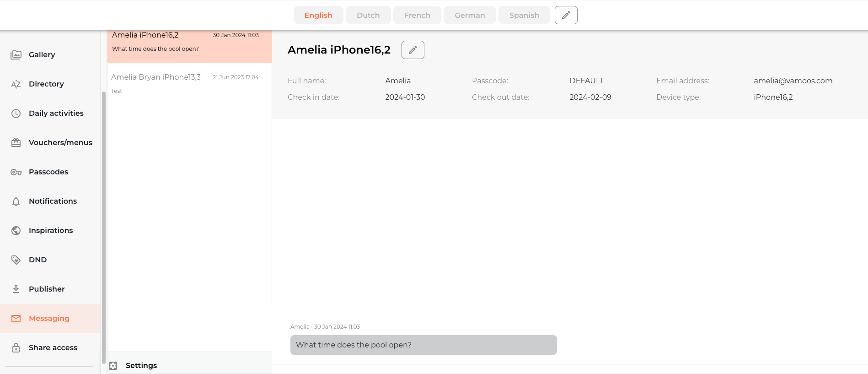
Task: Select the Passcodes key icon
Action: tap(16, 172)
